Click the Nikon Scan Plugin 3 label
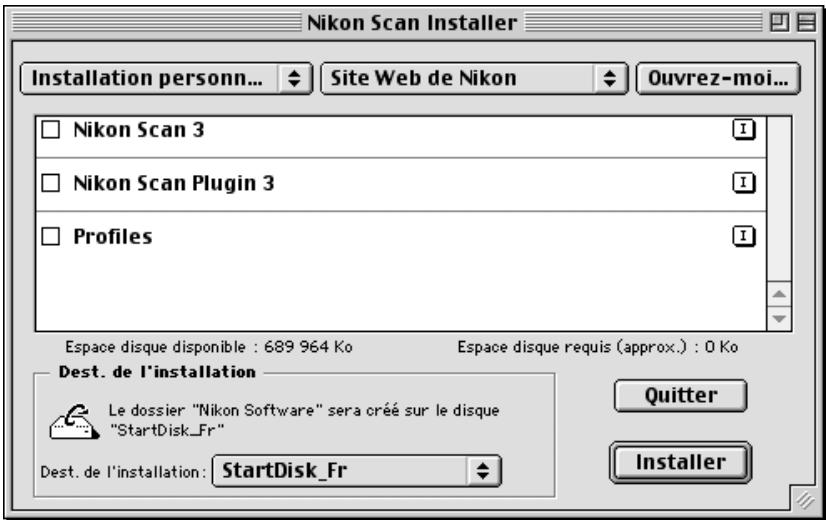 coord(174,183)
